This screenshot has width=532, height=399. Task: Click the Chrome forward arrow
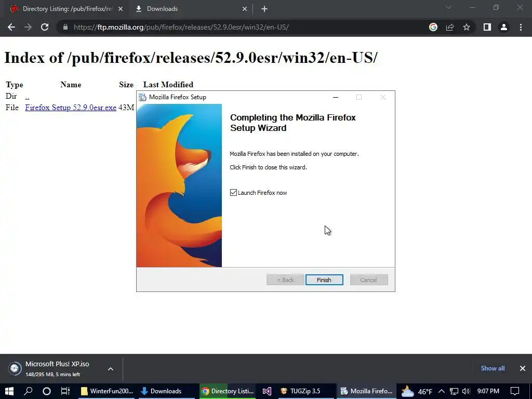pos(28,27)
